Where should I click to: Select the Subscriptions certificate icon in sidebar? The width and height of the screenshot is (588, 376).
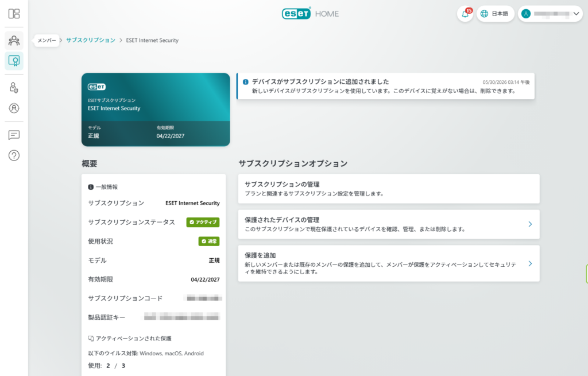point(14,60)
